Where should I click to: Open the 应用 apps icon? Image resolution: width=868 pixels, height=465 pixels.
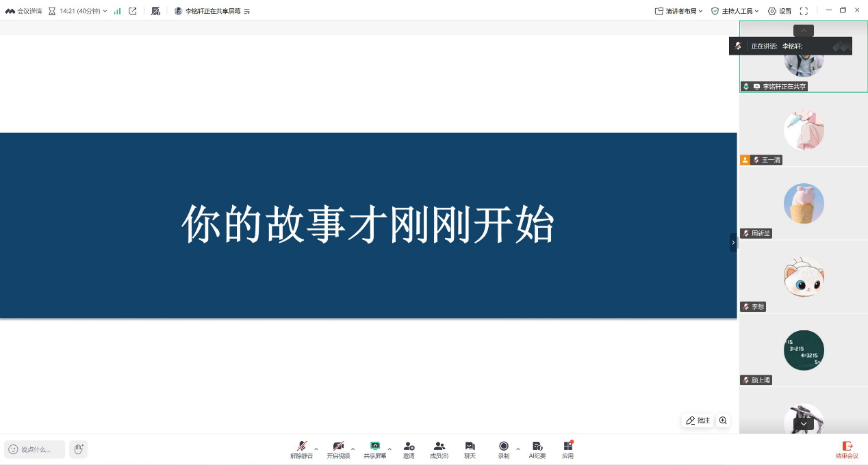(x=567, y=449)
